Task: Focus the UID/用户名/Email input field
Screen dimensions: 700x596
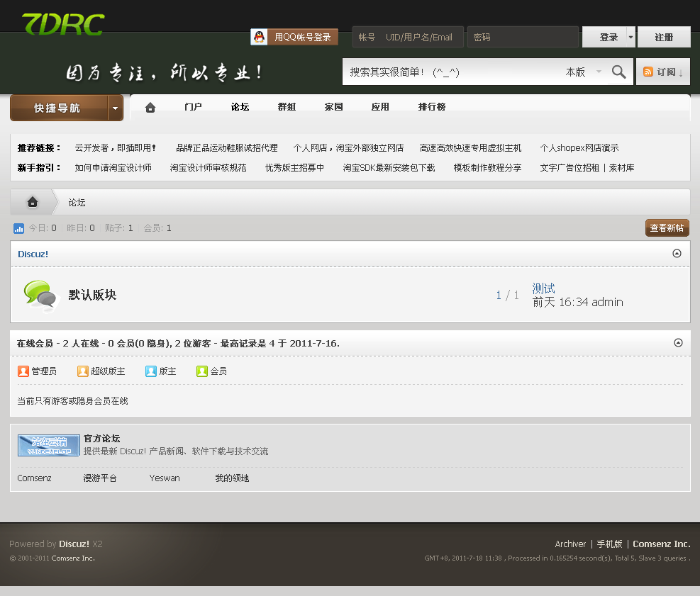Action: tap(420, 38)
